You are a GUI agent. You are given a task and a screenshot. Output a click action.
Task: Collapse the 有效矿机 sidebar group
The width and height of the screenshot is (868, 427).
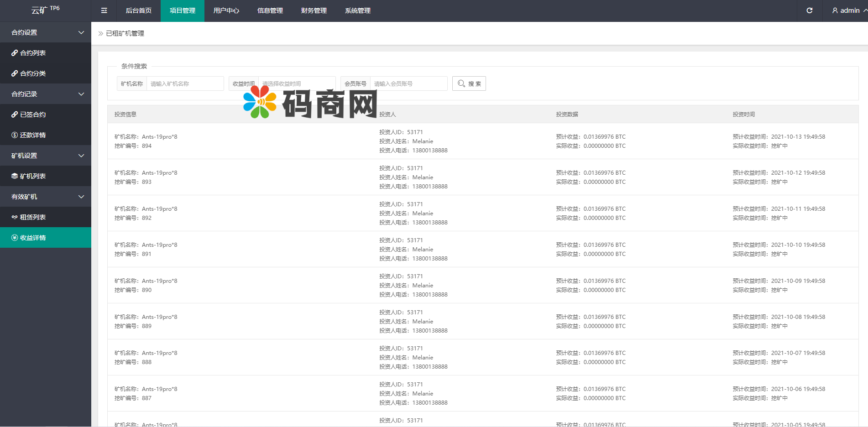(81, 197)
